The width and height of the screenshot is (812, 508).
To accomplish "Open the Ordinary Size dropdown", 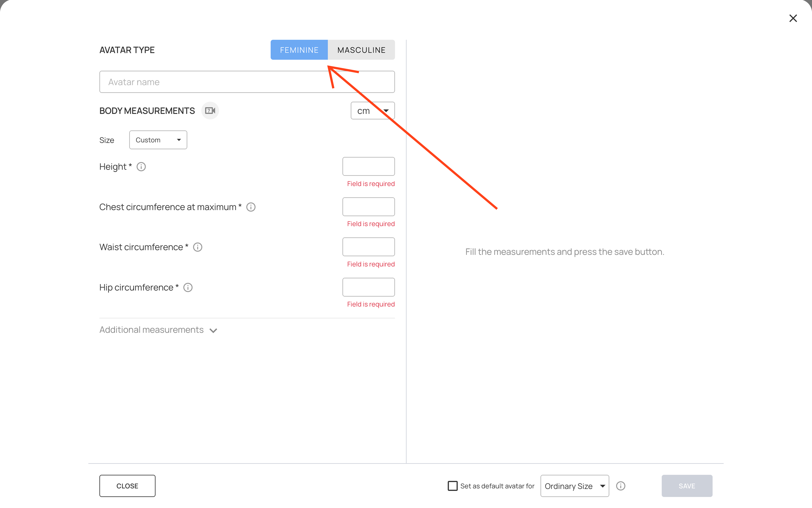I will pyautogui.click(x=575, y=486).
